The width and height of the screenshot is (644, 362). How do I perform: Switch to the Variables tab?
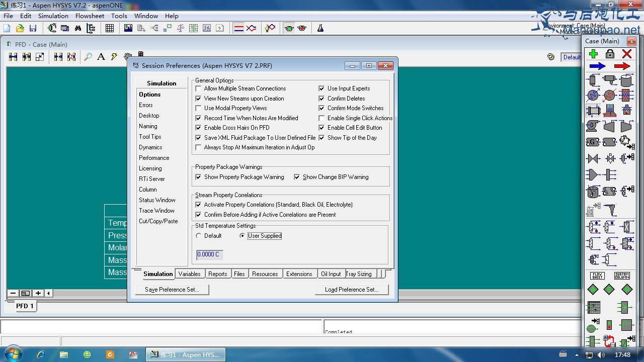point(189,274)
